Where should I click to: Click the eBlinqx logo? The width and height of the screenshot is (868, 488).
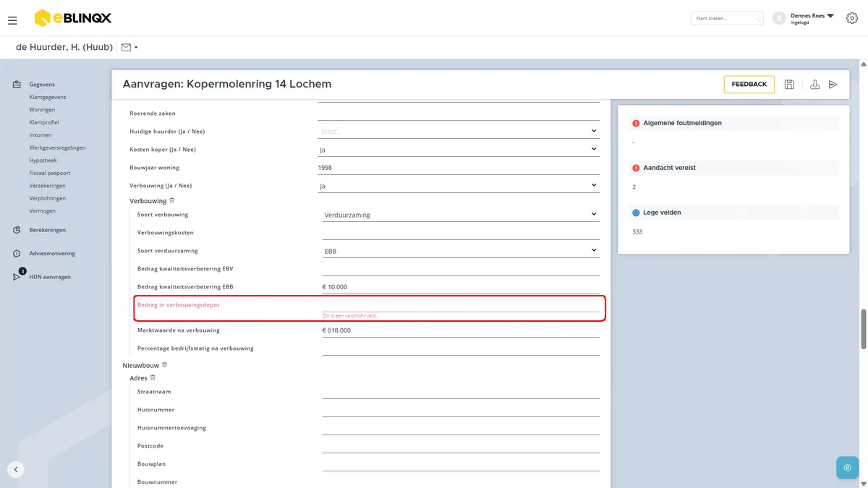tap(73, 18)
